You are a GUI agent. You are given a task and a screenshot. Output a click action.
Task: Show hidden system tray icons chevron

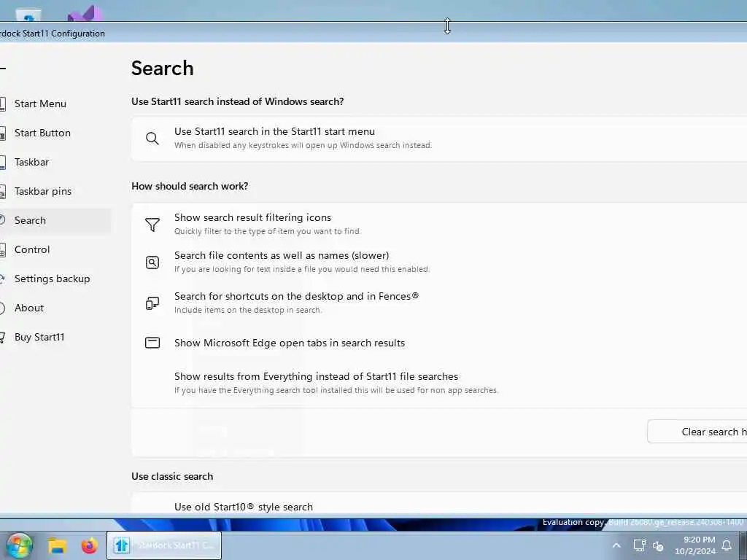[x=616, y=545]
